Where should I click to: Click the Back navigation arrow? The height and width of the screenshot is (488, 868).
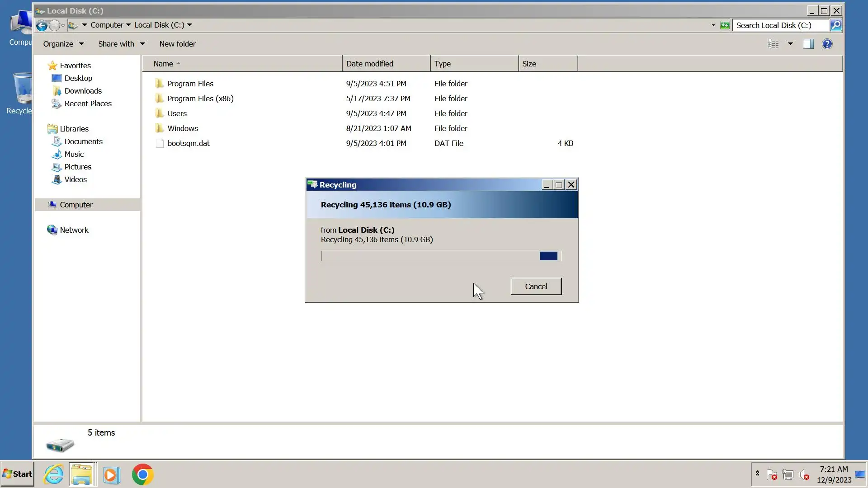tap(42, 26)
